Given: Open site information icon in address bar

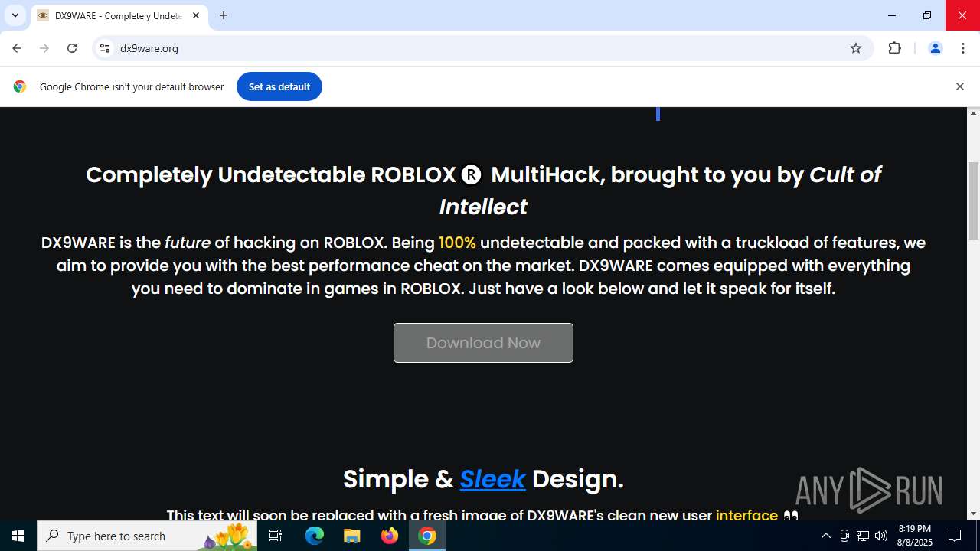Looking at the screenshot, I should [x=105, y=48].
